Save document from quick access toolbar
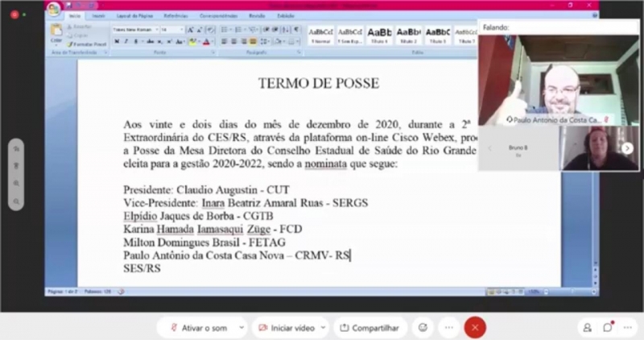Screen dimensions: 644x340 click(69, 6)
